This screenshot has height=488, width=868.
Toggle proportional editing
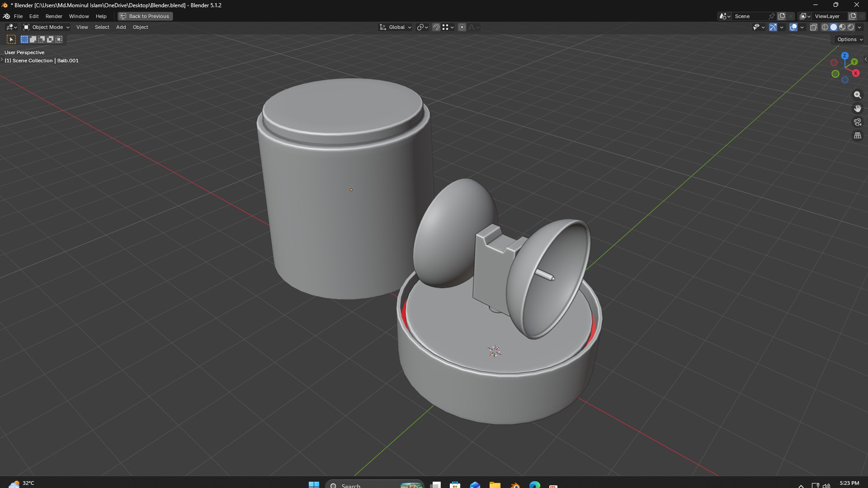[x=462, y=27]
